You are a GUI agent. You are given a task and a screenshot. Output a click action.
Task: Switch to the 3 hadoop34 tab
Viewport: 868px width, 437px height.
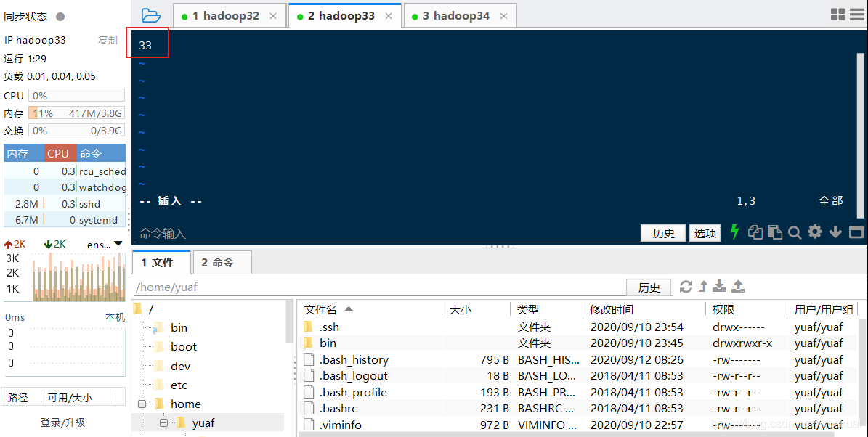coord(460,15)
